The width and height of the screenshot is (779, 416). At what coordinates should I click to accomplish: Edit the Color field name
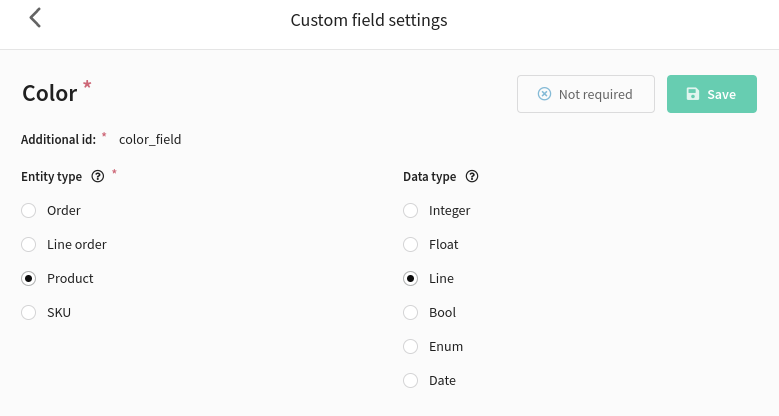click(50, 93)
